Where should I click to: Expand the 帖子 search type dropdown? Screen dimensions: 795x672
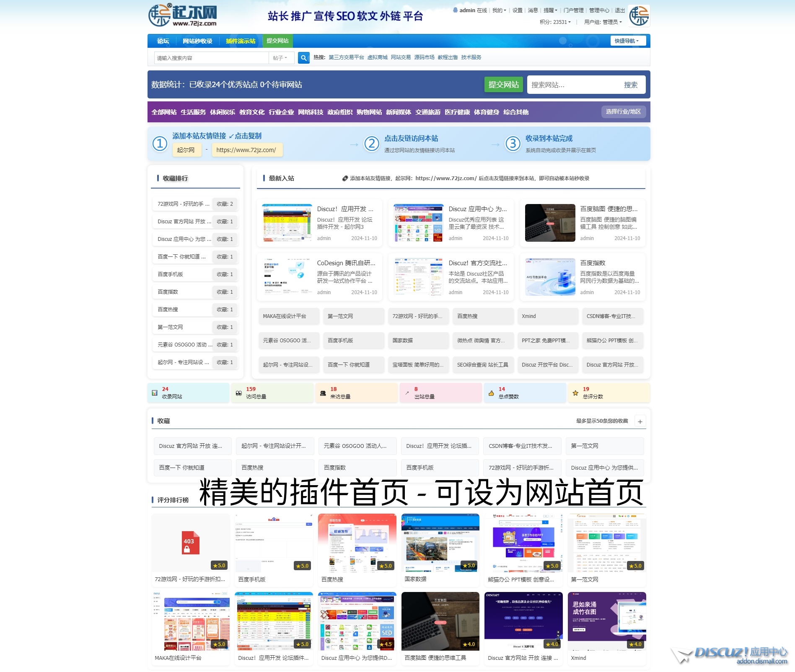(x=280, y=58)
